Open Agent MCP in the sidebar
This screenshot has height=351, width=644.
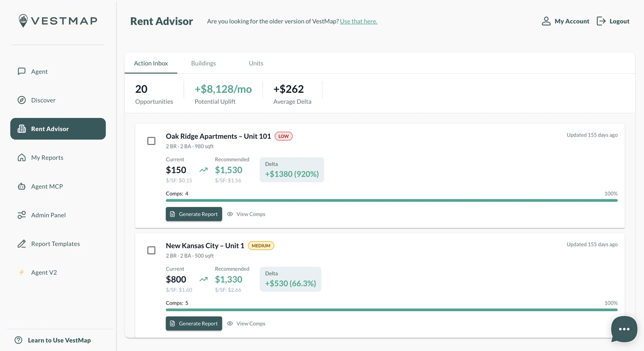point(58,186)
